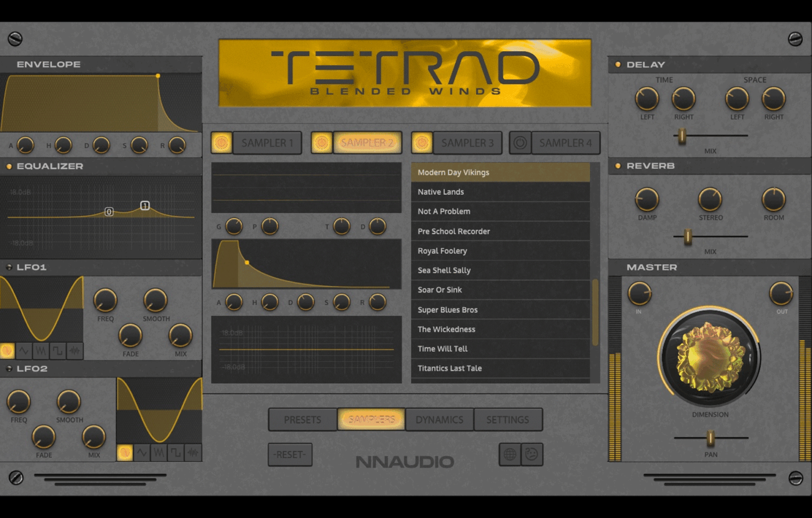Click the LFO1 SMOOTH knob
The width and height of the screenshot is (812, 518).
pos(156,300)
